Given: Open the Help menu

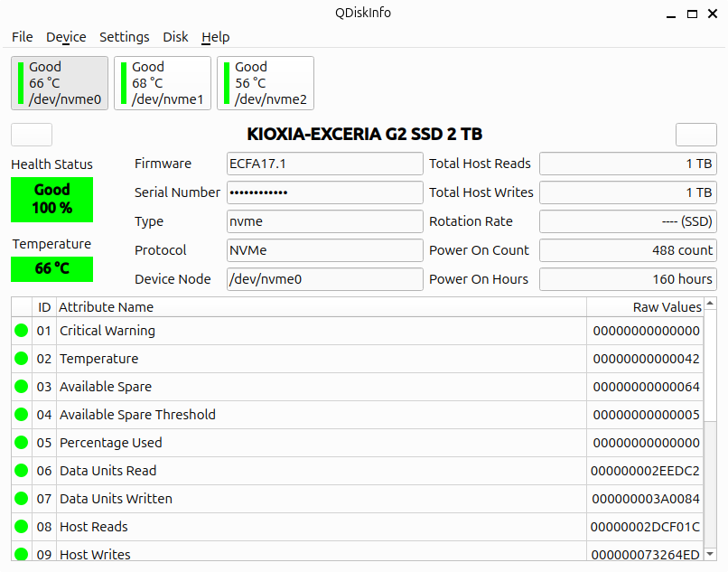Looking at the screenshot, I should point(216,37).
